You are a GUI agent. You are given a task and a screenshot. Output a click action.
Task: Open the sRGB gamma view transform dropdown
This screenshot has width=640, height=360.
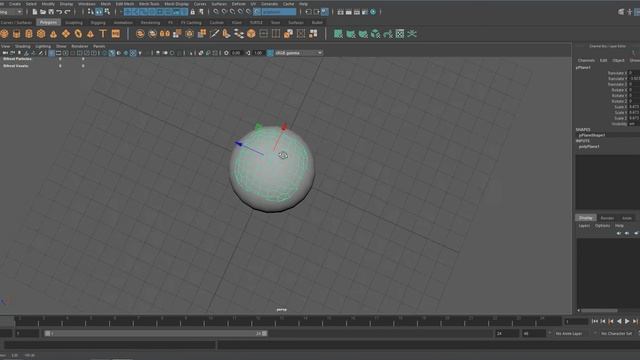(298, 53)
